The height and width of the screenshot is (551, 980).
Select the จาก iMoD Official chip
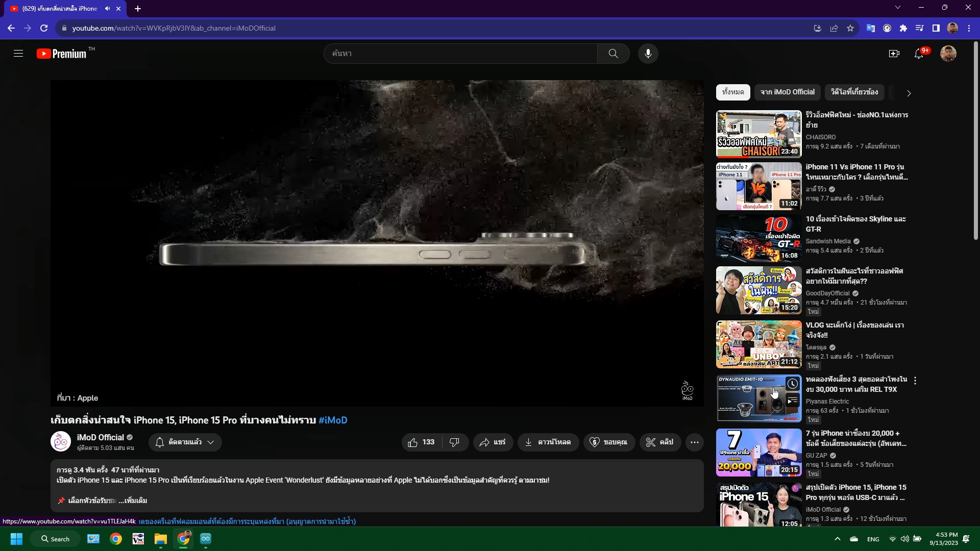click(788, 92)
